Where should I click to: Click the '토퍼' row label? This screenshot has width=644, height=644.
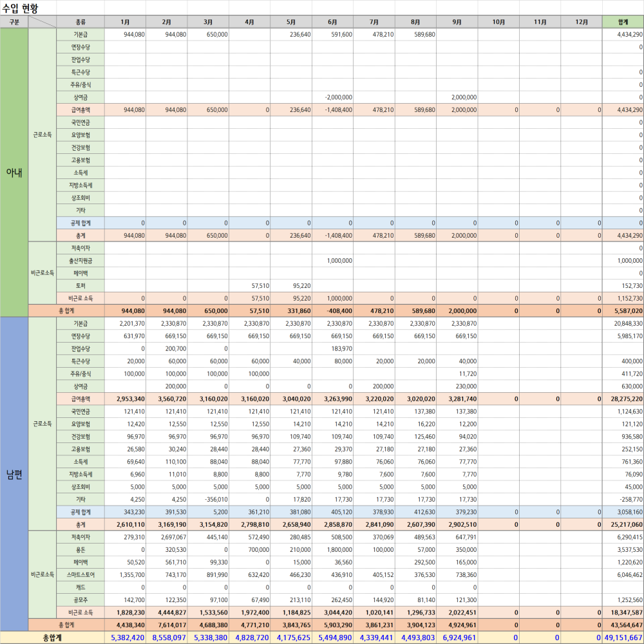point(80,285)
